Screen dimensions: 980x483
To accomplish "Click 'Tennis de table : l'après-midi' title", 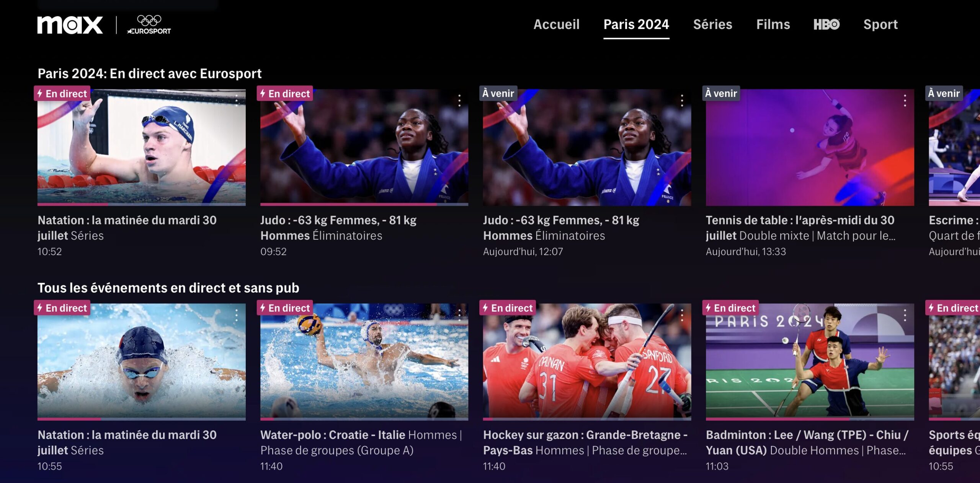I will click(x=800, y=228).
